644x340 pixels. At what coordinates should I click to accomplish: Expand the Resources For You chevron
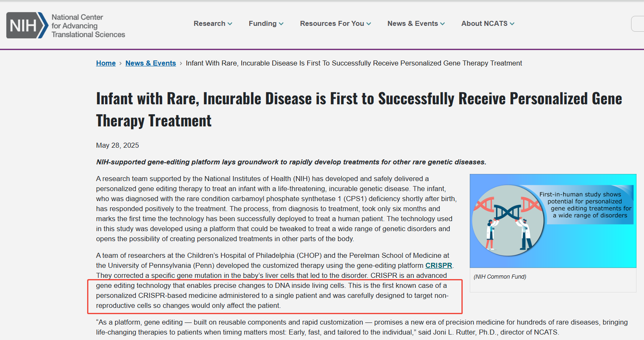pos(368,24)
